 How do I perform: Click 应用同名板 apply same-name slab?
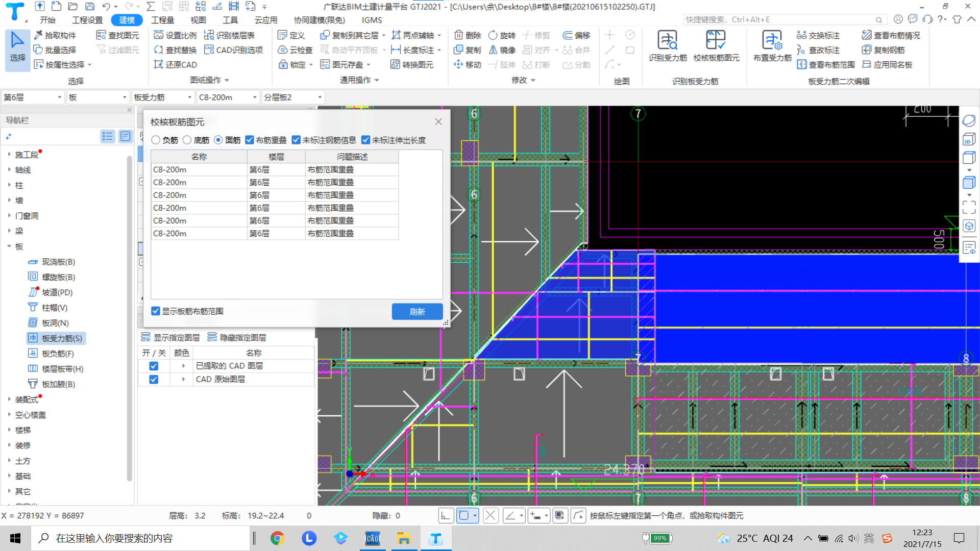[887, 65]
